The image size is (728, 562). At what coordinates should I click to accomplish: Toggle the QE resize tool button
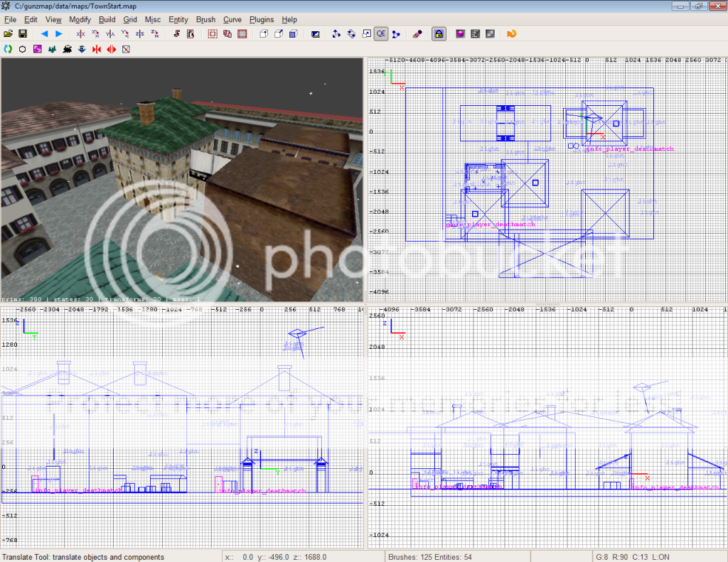pos(380,33)
